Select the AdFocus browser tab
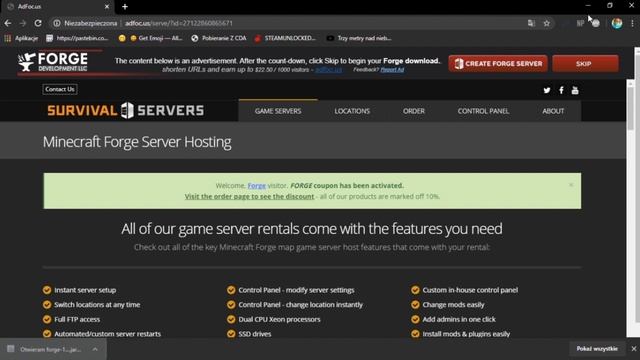The image size is (640, 360). click(x=57, y=7)
